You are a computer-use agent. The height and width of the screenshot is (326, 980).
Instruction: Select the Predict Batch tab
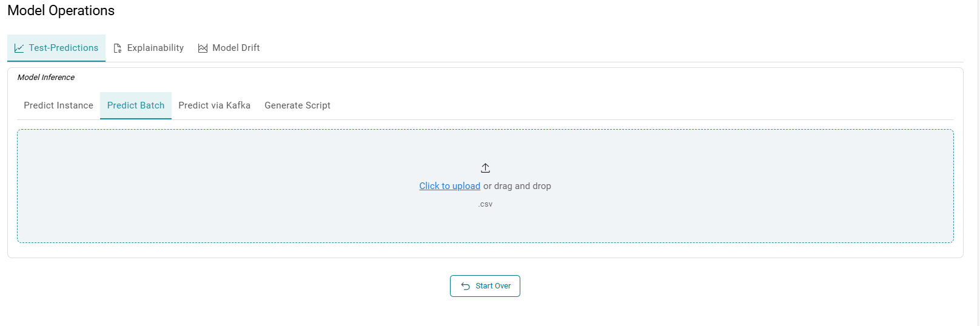point(136,105)
